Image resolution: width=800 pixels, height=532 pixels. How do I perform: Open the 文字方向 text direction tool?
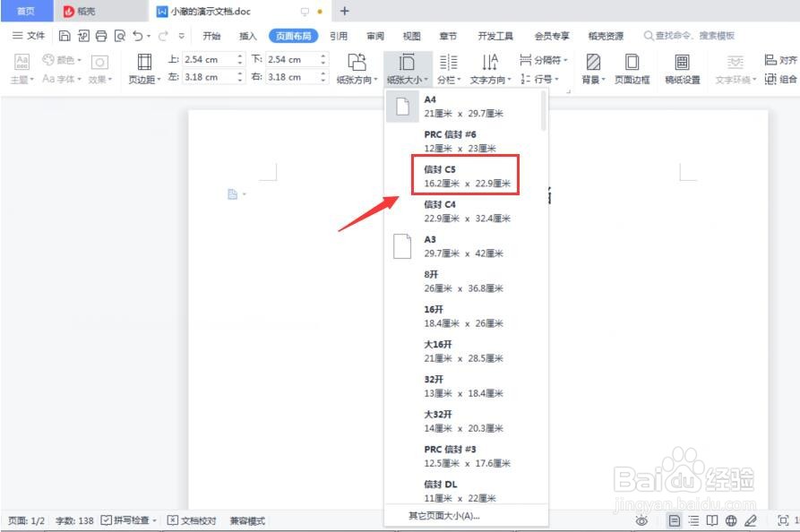click(x=490, y=69)
